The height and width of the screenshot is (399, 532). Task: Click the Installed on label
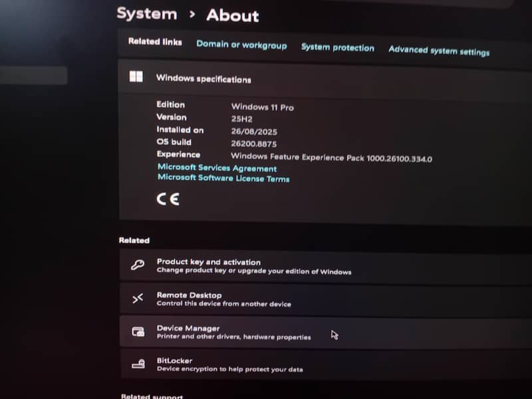180,130
